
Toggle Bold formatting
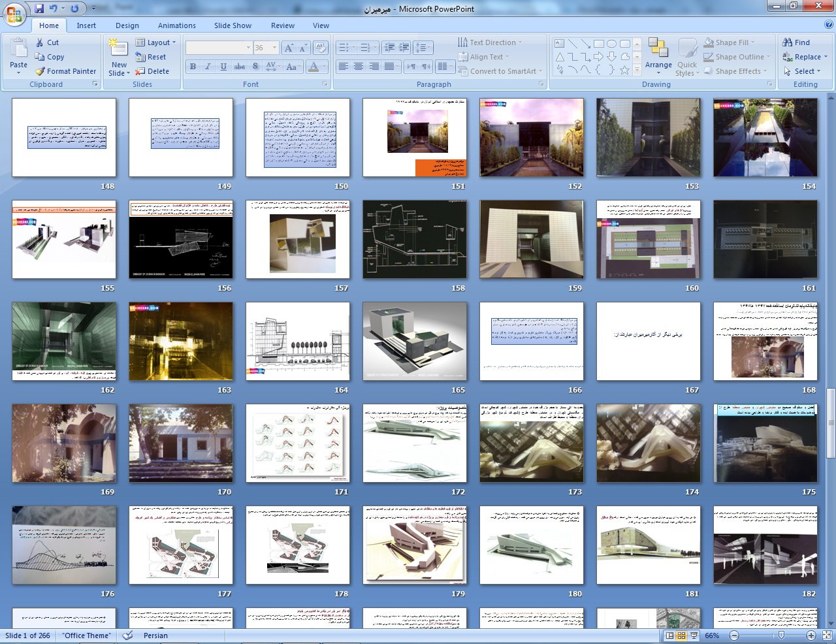[x=193, y=67]
